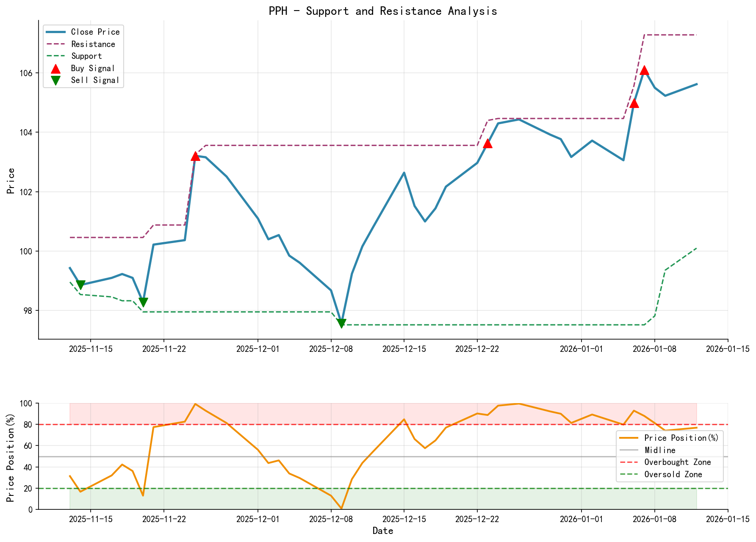Click the chart title PPH - Support and Resistance Analysis
The height and width of the screenshot is (542, 756).
(x=383, y=11)
